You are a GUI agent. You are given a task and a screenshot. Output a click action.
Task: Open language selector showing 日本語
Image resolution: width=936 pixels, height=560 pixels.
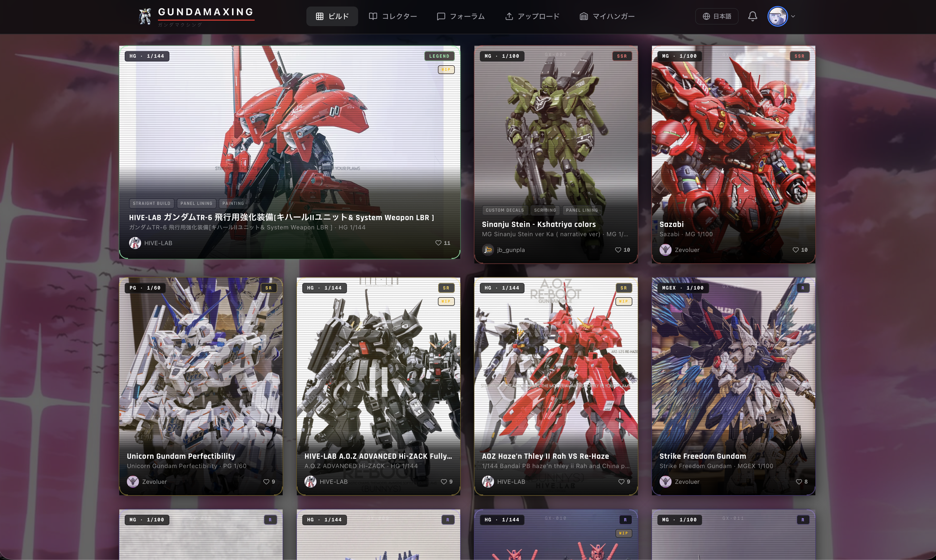click(717, 16)
